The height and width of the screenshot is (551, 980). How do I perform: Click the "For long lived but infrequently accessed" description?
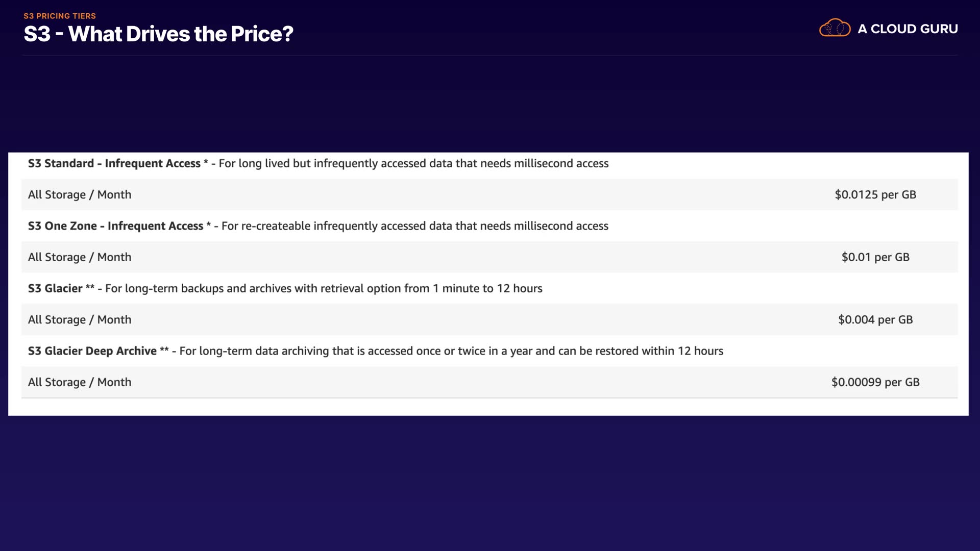point(413,163)
